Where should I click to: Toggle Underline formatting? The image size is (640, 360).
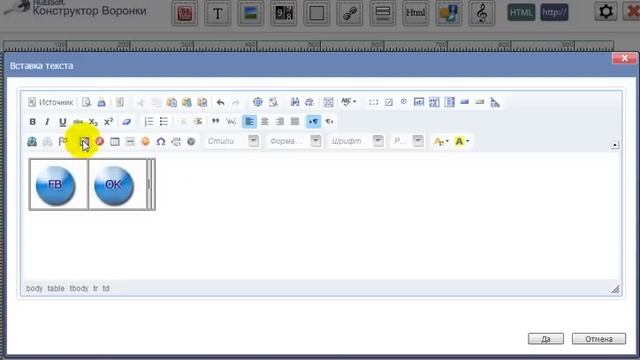[62, 122]
